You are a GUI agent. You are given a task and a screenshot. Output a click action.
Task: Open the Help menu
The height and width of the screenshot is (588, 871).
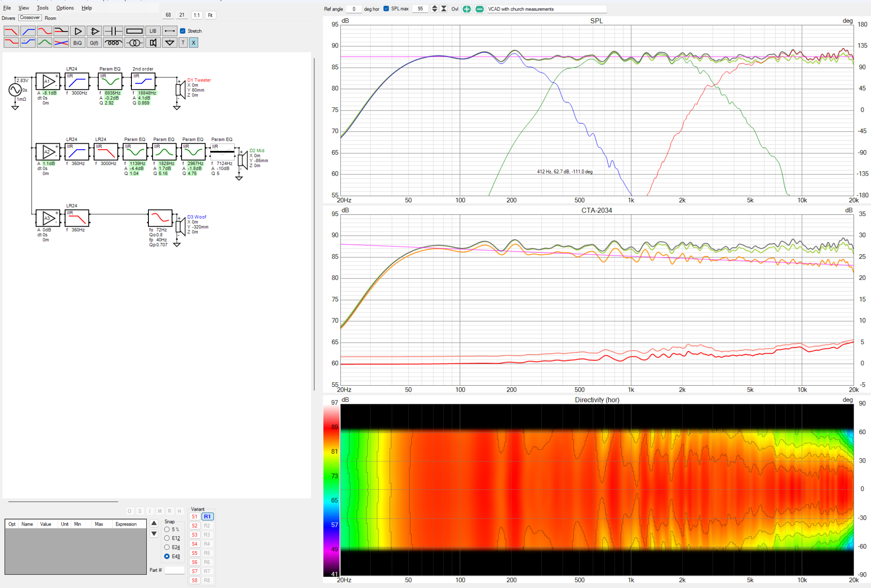[87, 8]
